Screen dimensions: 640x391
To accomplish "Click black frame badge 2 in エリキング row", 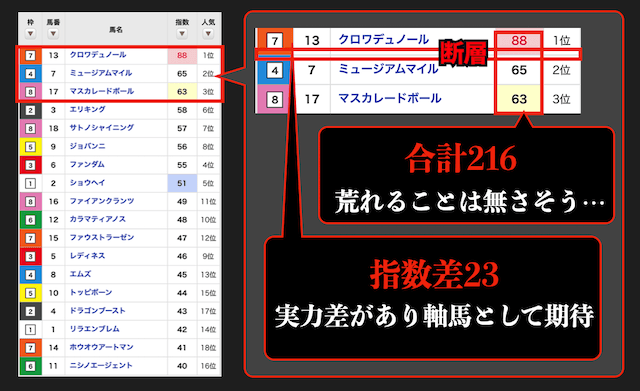I will 30,110.
